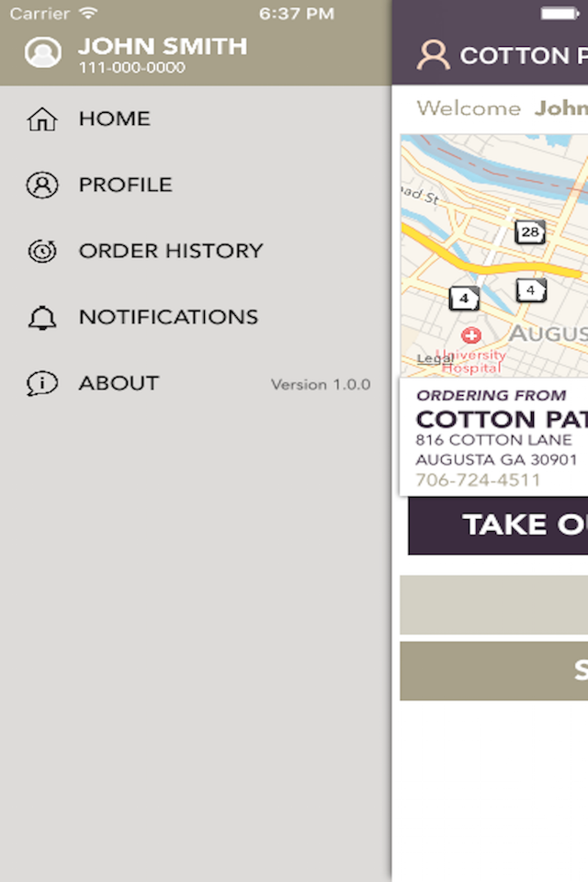Click the light beige button below TAKE OUT

click(494, 605)
